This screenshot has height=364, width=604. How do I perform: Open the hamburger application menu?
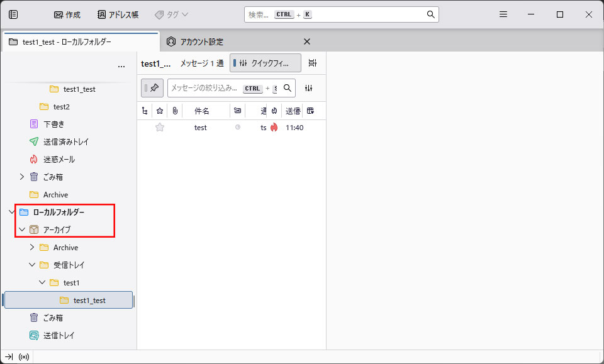click(503, 14)
